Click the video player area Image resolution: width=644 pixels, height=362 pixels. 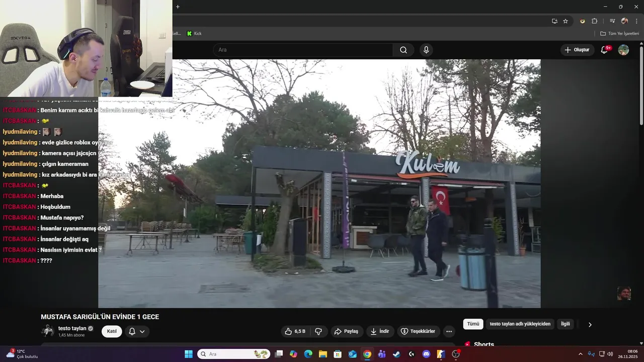click(x=319, y=184)
